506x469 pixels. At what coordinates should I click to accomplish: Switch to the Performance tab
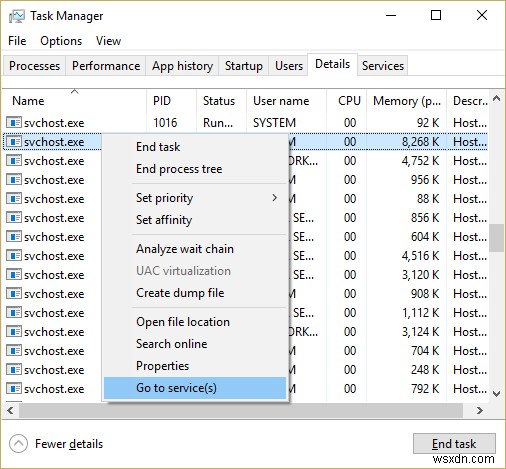coord(106,66)
